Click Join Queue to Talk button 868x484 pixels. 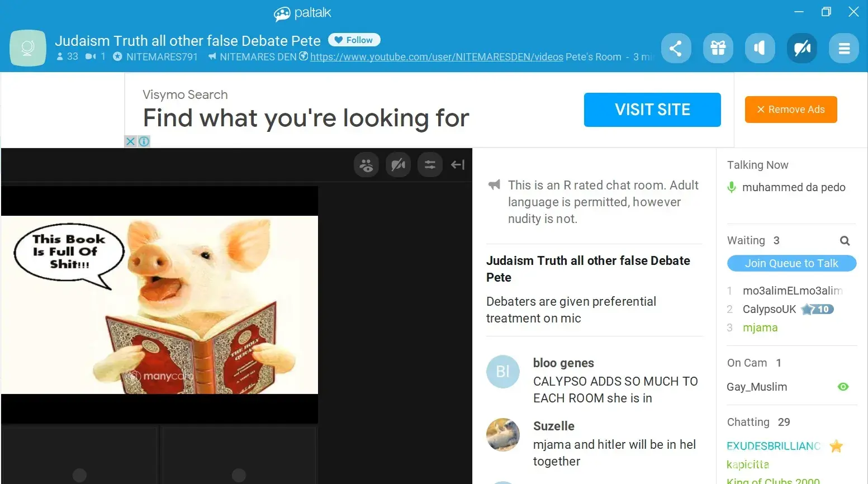[791, 263]
